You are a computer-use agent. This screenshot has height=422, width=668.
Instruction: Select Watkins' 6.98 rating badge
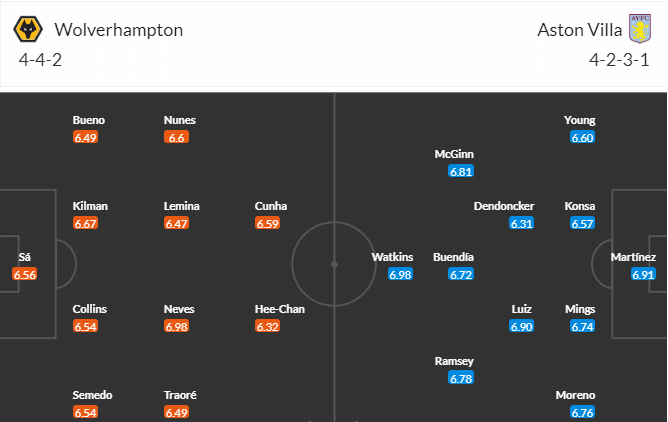point(400,275)
